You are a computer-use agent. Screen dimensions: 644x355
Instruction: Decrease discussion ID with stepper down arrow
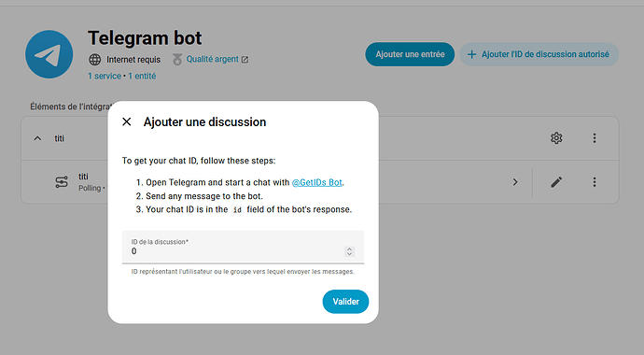pos(349,254)
